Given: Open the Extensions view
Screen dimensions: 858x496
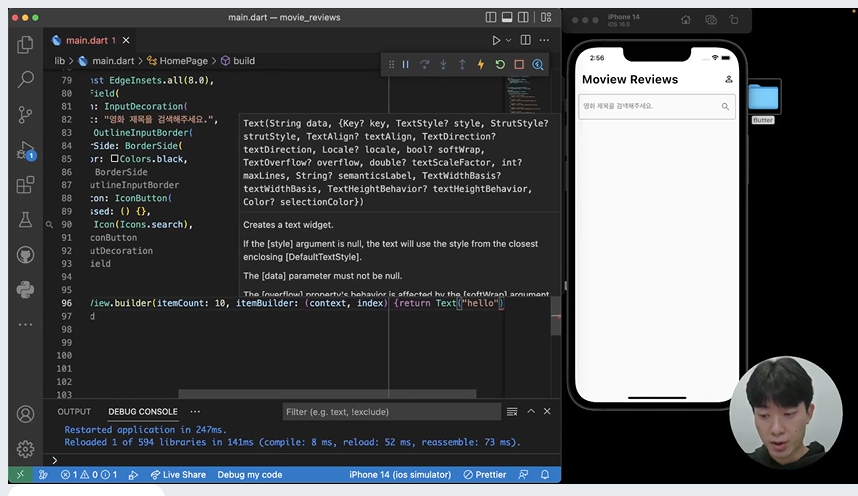Looking at the screenshot, I should click(x=25, y=185).
